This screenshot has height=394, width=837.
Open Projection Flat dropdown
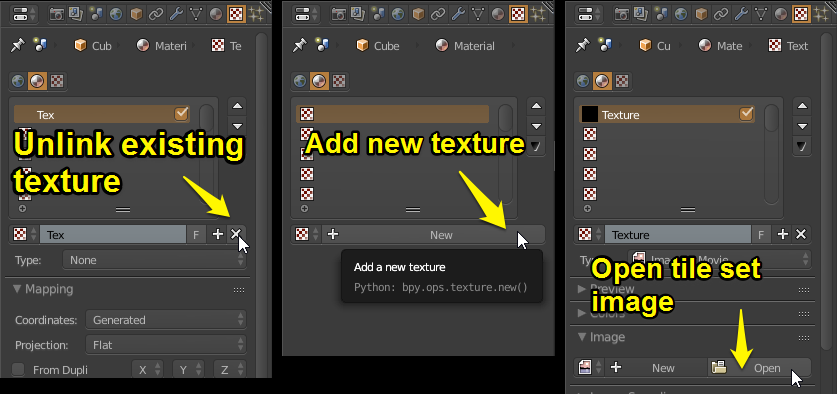click(x=166, y=345)
